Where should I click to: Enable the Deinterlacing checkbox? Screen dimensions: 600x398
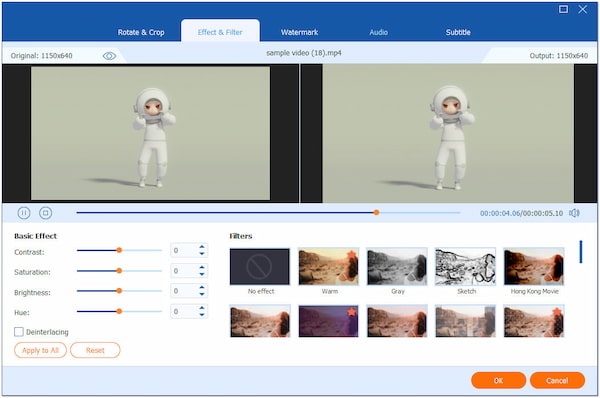(x=19, y=332)
